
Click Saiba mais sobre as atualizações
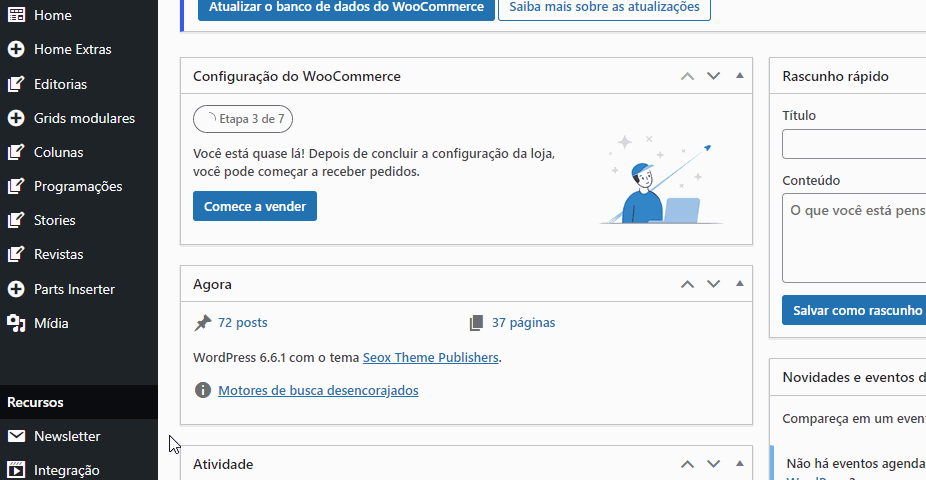(604, 8)
